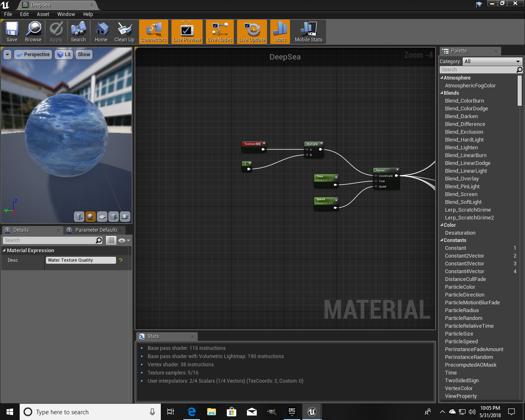525x420 pixels.
Task: Open Task View on the taskbar
Action: (x=171, y=412)
